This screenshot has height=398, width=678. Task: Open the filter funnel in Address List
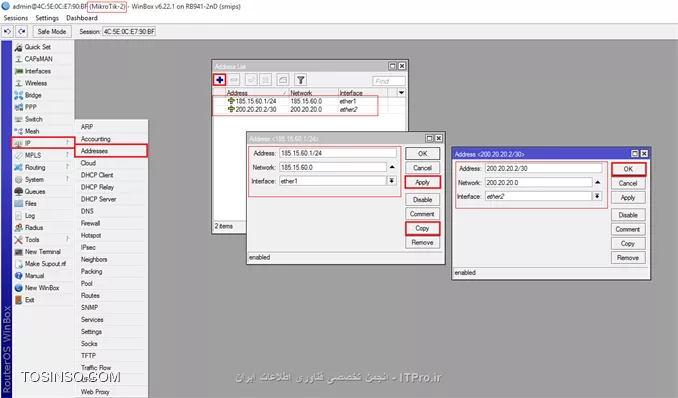[x=301, y=80]
